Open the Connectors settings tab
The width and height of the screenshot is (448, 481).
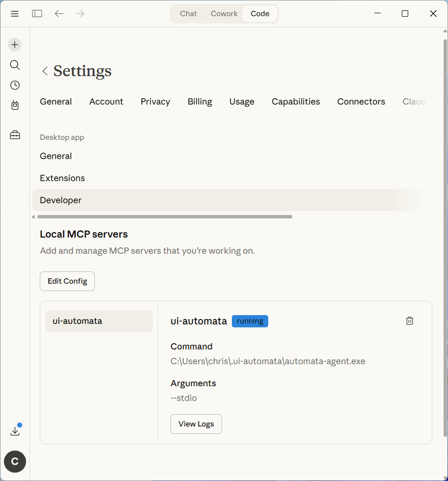361,102
